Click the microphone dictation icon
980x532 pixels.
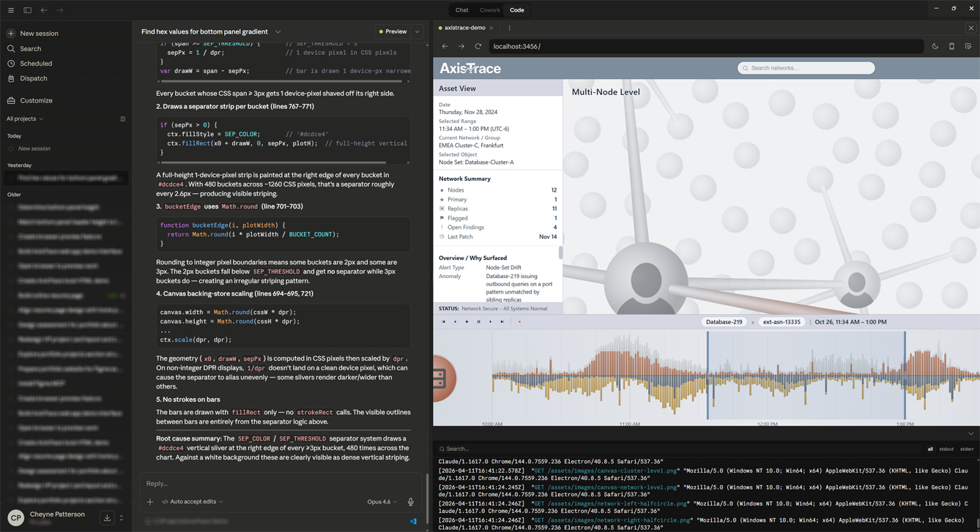click(411, 502)
